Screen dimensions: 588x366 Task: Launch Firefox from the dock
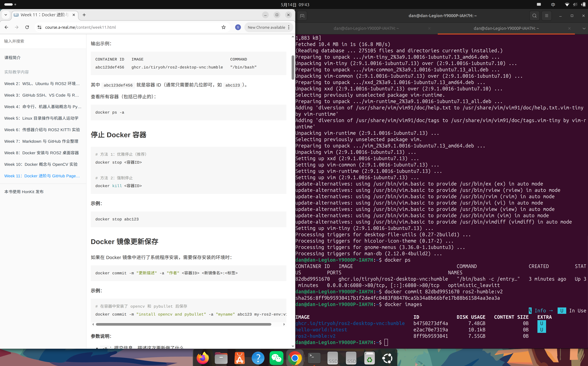pos(203,358)
